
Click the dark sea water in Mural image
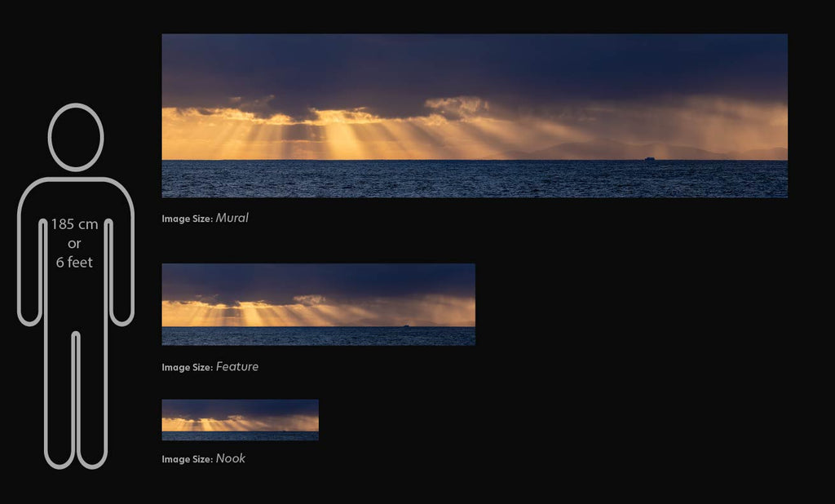pyautogui.click(x=473, y=179)
